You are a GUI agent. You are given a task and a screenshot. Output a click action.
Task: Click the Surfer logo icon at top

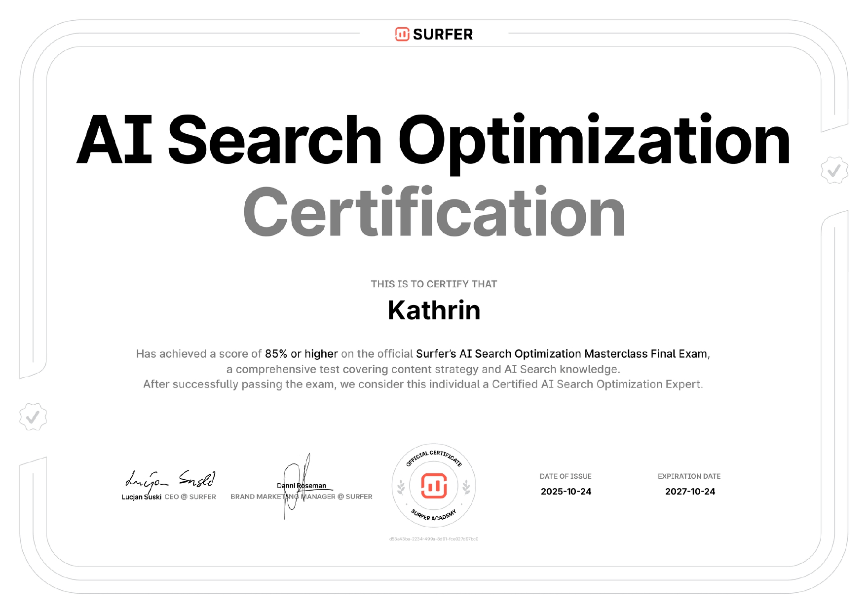pos(402,34)
